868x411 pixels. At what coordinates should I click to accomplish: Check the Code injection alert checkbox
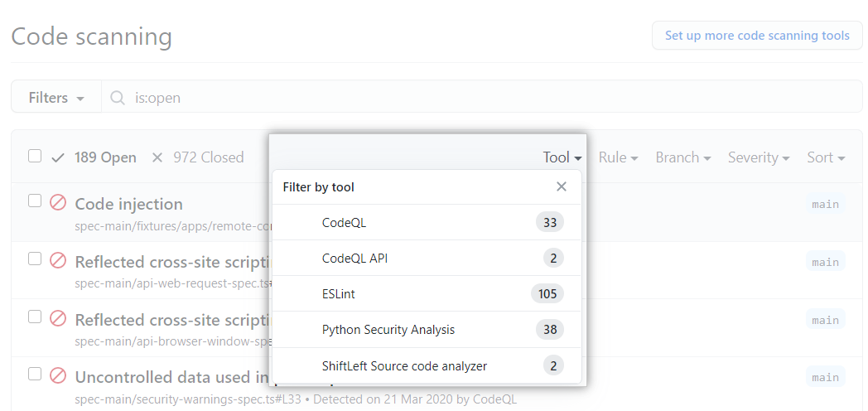tap(35, 201)
